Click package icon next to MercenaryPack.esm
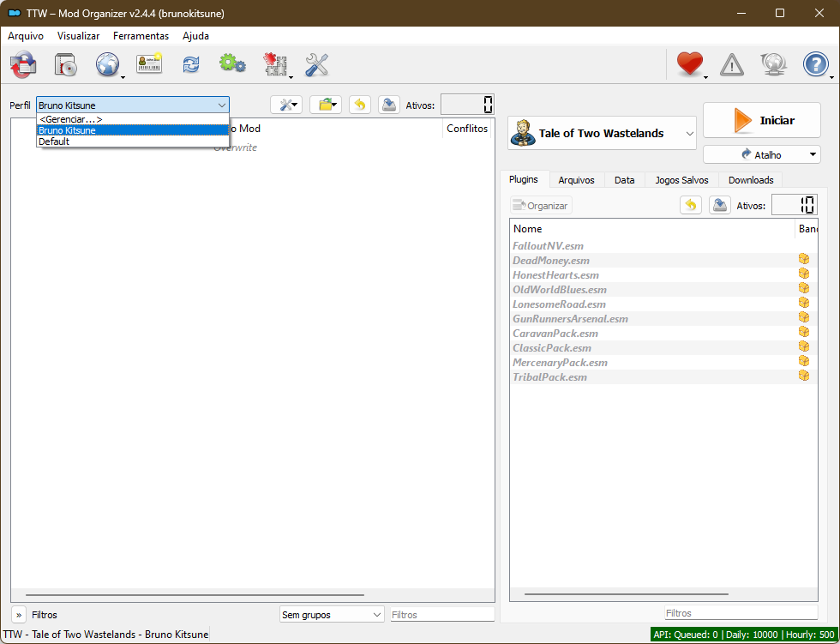840x644 pixels. tap(804, 361)
